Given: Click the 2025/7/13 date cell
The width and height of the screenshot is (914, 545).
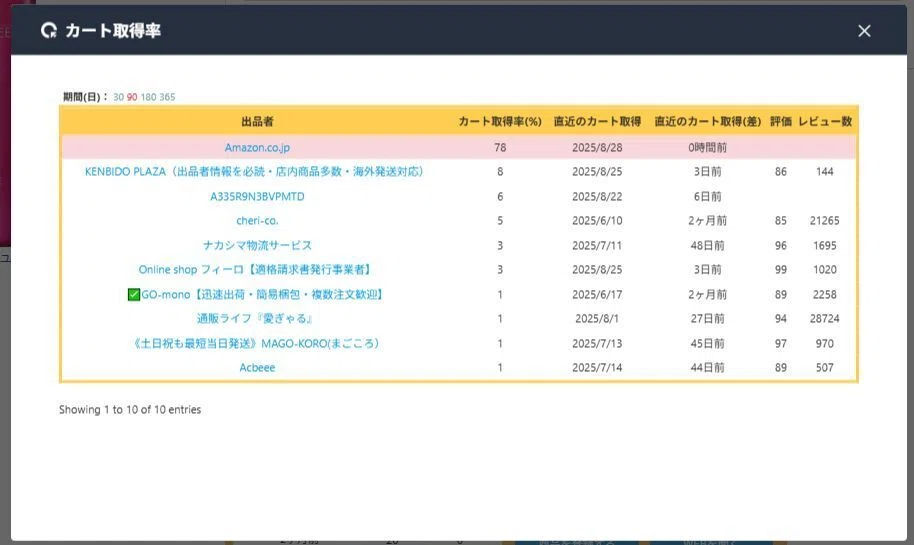Looking at the screenshot, I should pos(597,343).
